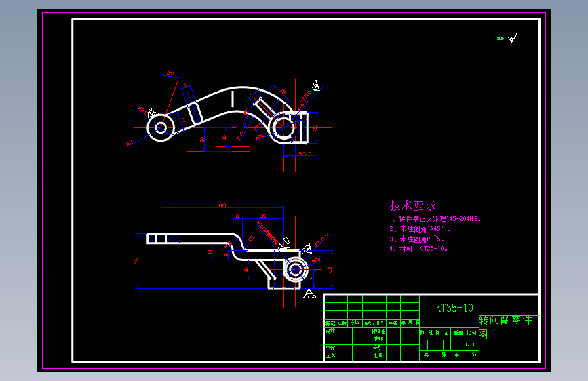Click the 17 width dimension on arm
588x381 pixels.
pos(183,121)
